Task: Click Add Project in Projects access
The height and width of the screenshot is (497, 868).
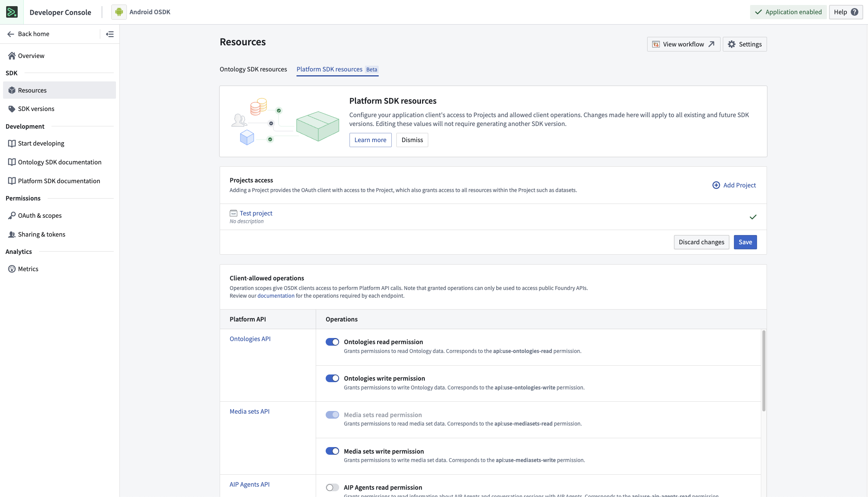Action: 734,185
